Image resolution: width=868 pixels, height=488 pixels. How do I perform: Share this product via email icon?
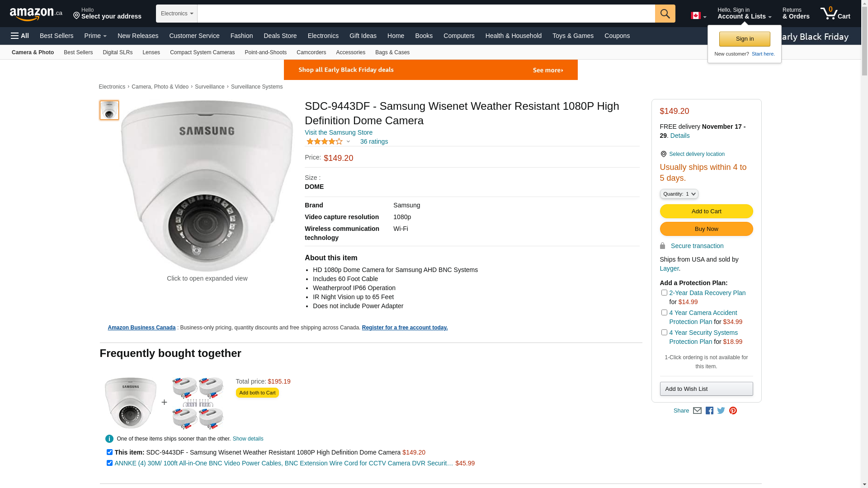point(697,411)
